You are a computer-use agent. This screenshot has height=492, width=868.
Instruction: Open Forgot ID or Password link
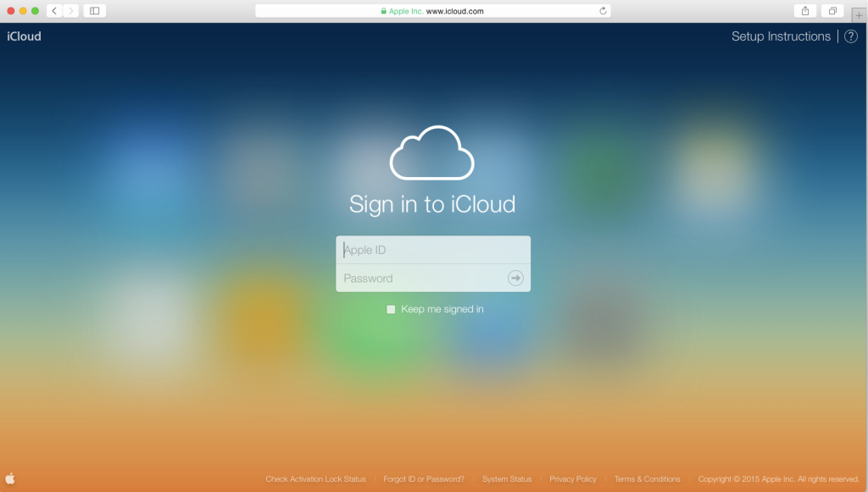click(x=424, y=479)
